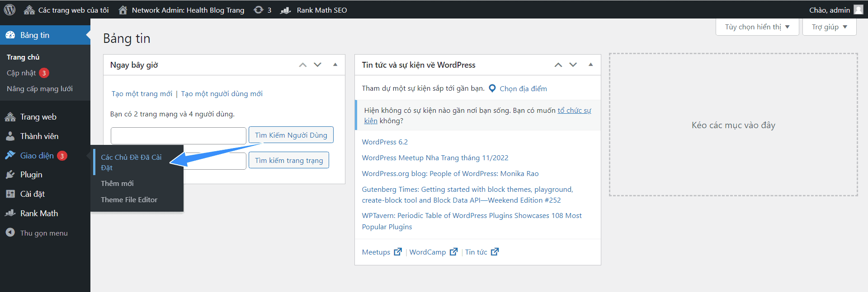
Task: Open the 'Rank Math' sidebar menu
Action: pyautogui.click(x=45, y=213)
